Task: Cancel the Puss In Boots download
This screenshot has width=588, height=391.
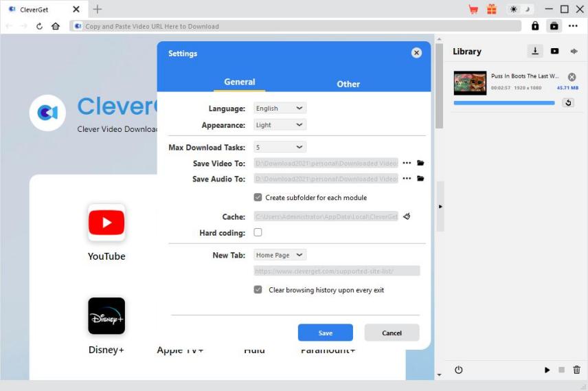Action: pos(572,77)
